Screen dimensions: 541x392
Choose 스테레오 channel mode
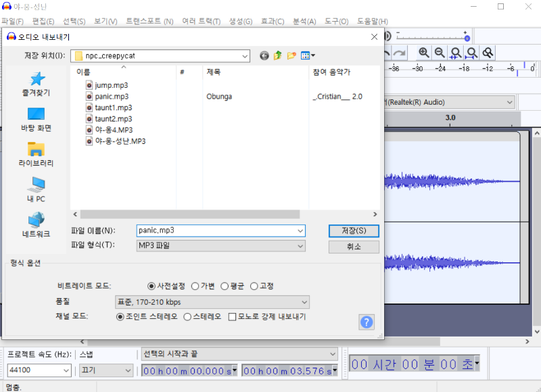pos(187,317)
